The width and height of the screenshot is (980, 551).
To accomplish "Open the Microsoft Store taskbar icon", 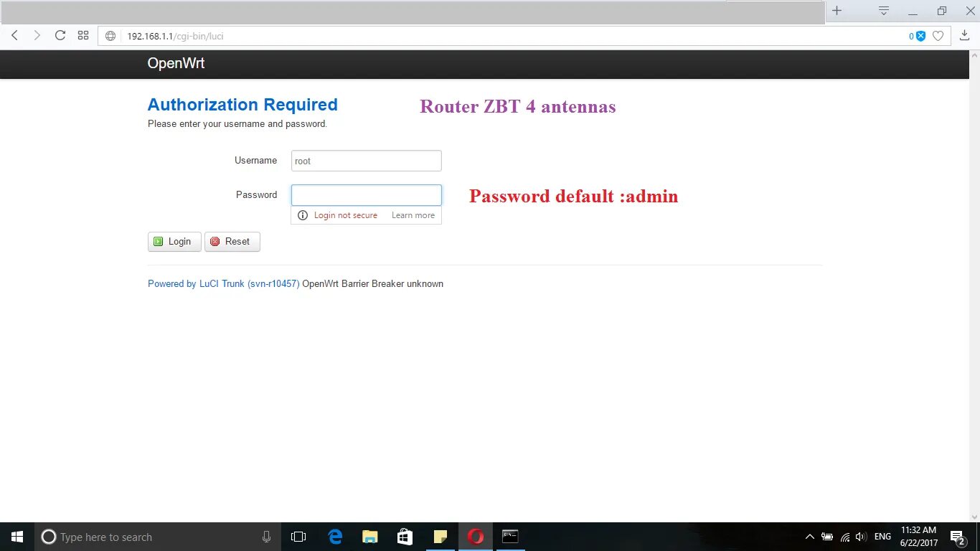I will (405, 537).
